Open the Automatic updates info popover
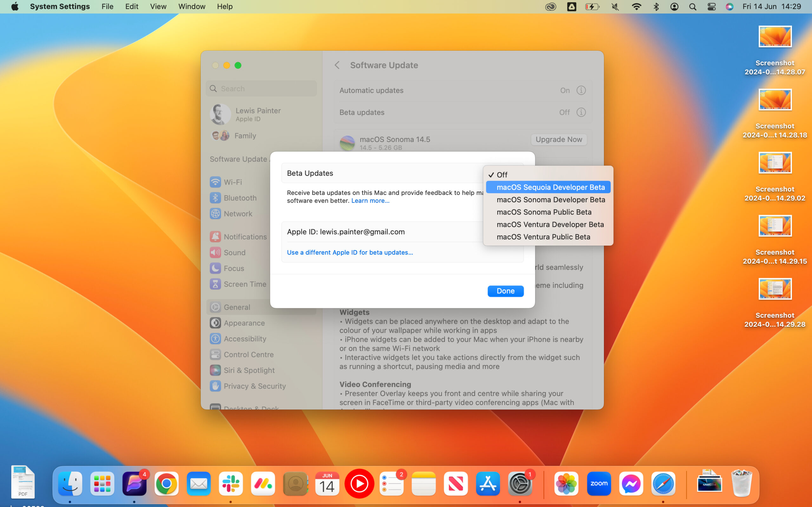Viewport: 812px width, 507px height. click(x=580, y=90)
